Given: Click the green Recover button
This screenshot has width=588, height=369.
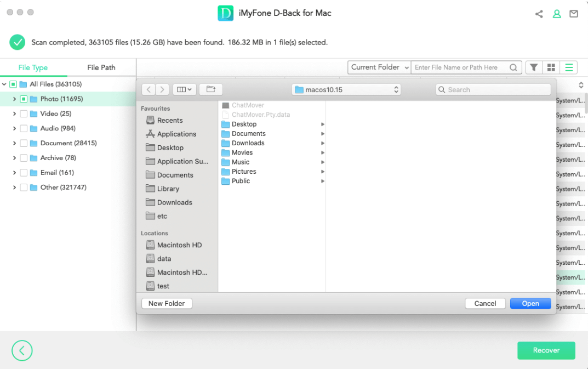Looking at the screenshot, I should pos(546,350).
